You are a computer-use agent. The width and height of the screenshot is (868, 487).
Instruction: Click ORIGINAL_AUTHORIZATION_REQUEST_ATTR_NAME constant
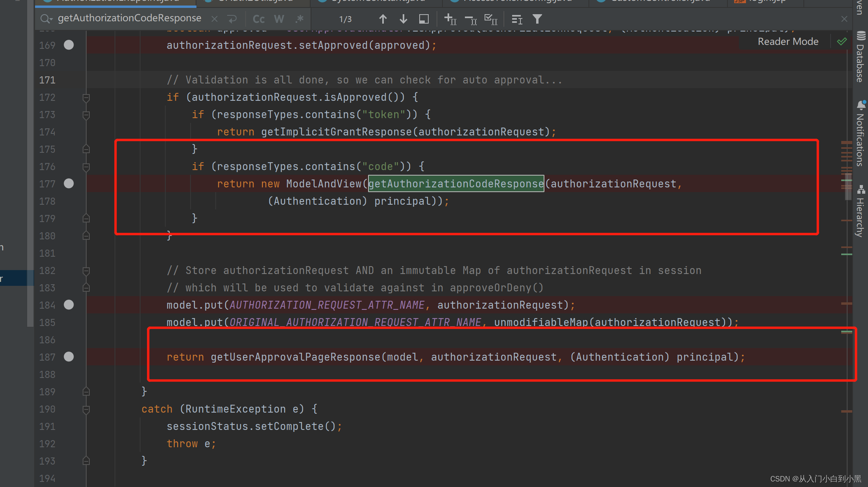click(x=355, y=322)
